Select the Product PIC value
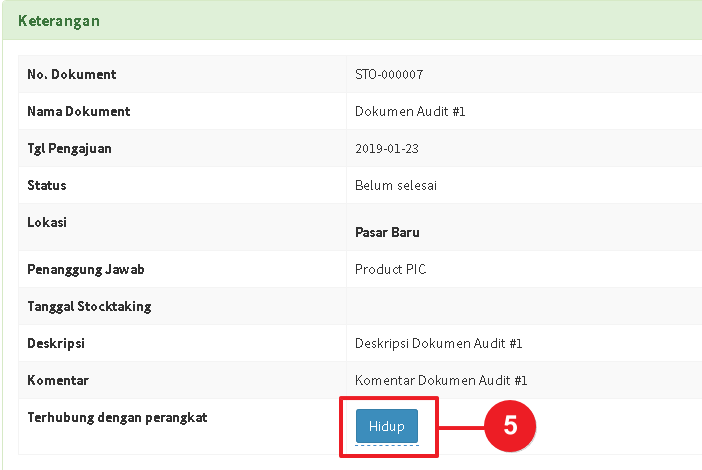Viewport: 702px width, 470px height. coord(390,269)
